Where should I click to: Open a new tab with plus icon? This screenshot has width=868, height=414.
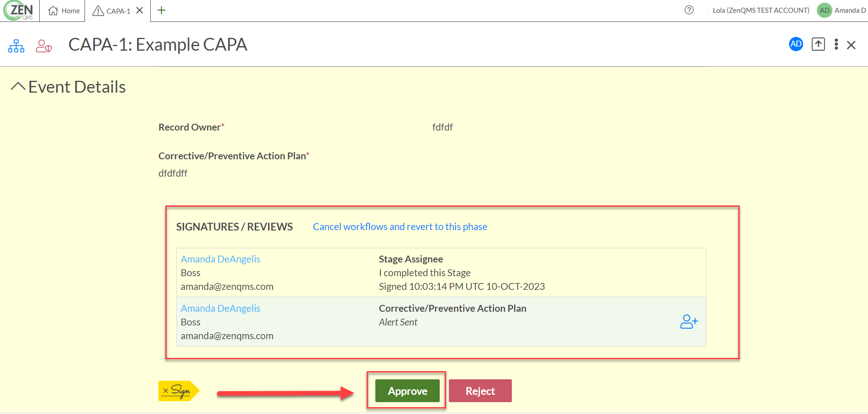pyautogui.click(x=161, y=10)
